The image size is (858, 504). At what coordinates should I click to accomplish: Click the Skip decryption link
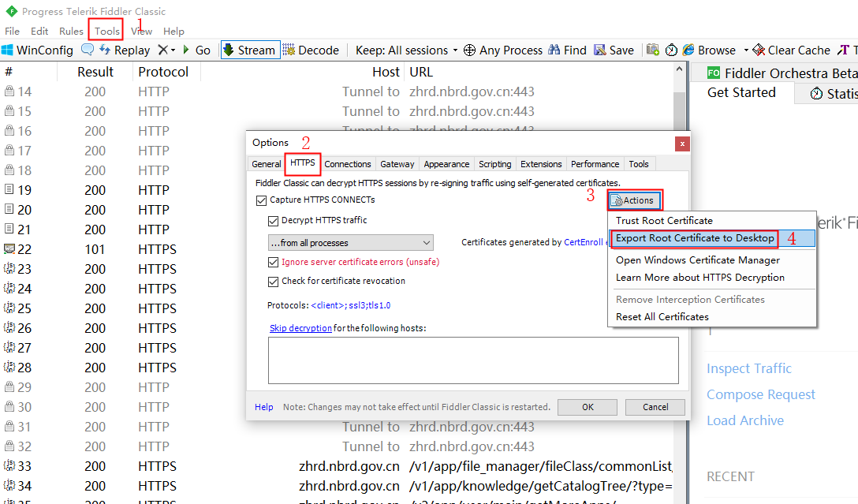[300, 328]
